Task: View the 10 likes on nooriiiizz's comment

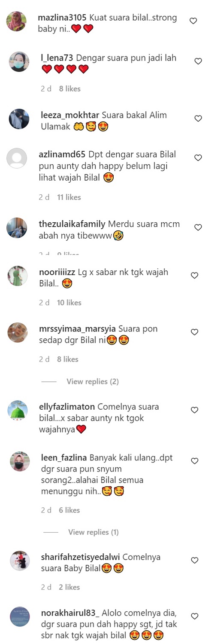Action: point(69,303)
